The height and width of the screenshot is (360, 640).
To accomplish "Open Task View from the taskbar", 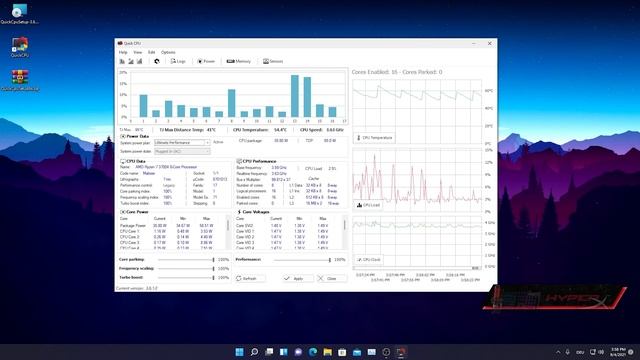I will (x=269, y=352).
